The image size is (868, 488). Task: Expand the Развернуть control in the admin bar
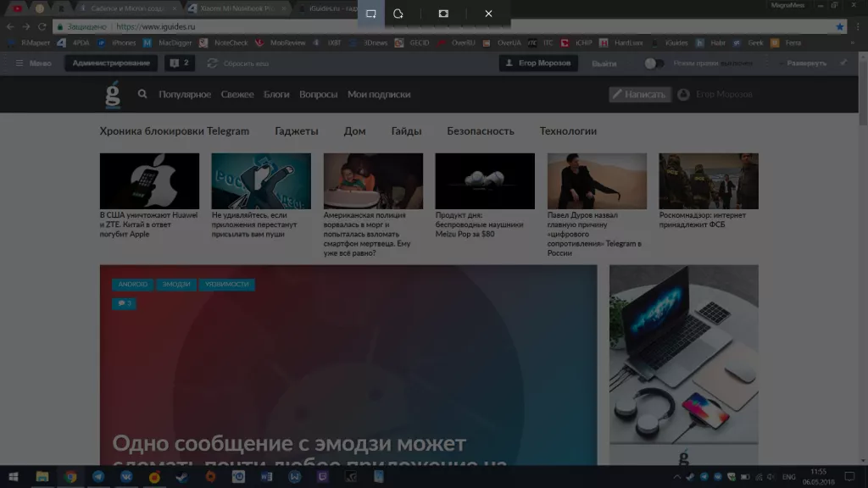[805, 63]
